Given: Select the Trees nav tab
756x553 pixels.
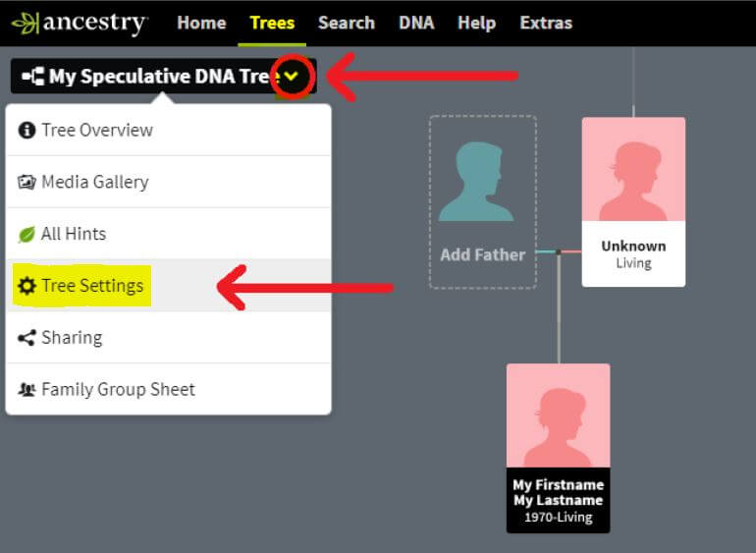Looking at the screenshot, I should click(272, 23).
